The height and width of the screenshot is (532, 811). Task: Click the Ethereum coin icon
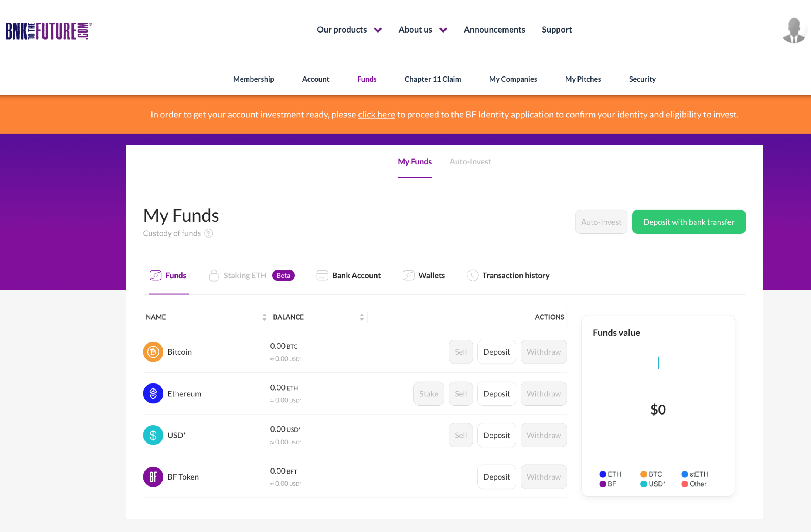click(153, 393)
